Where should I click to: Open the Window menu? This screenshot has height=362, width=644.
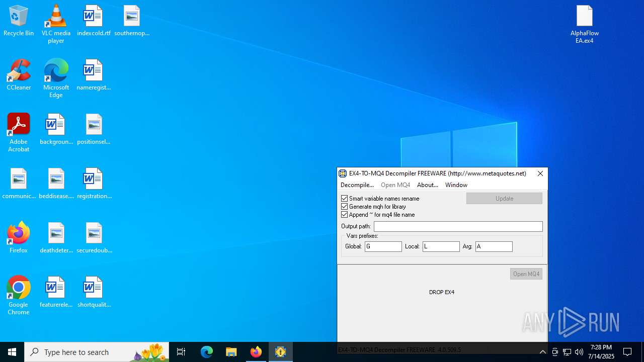456,185
